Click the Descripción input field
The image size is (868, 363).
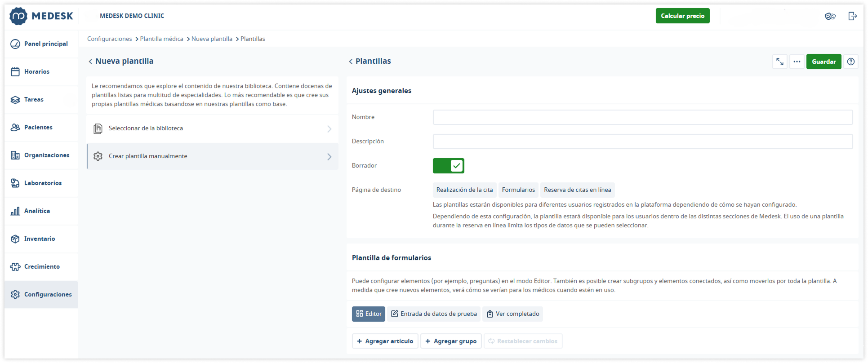click(x=643, y=142)
